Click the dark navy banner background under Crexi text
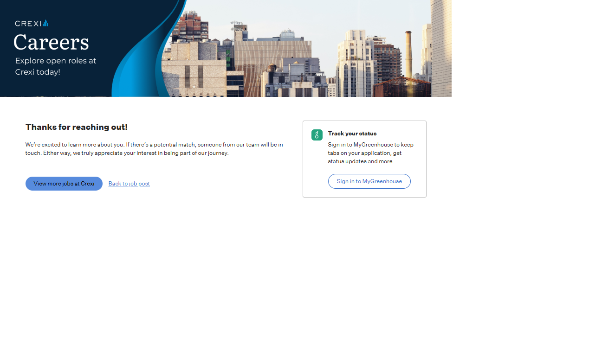The width and height of the screenshot is (602, 364). click(56, 86)
